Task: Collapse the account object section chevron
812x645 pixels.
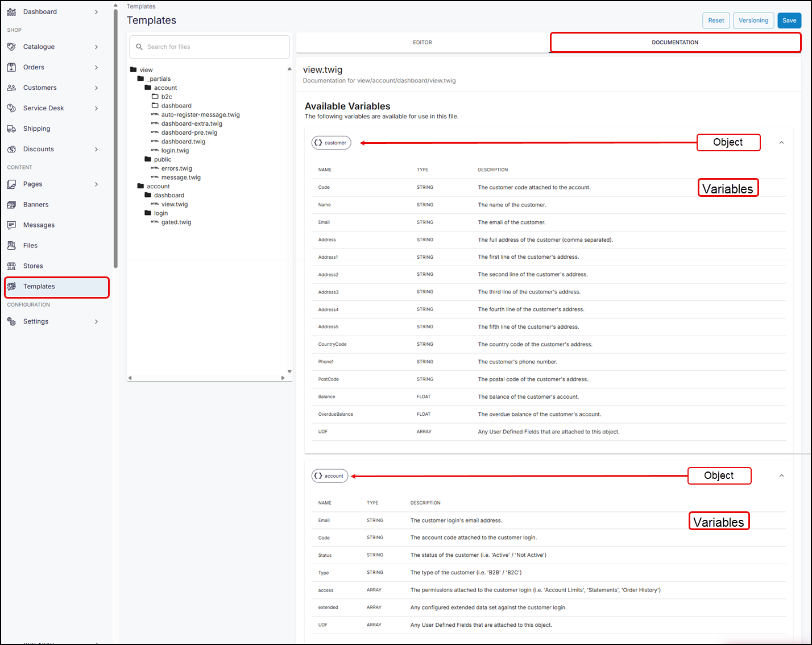Action: [x=781, y=476]
